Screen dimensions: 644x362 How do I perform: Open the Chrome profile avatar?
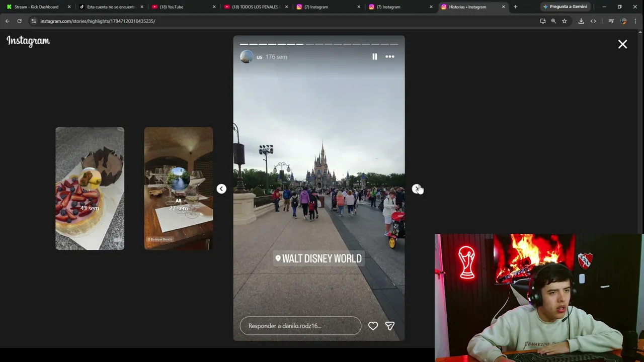pos(623,21)
